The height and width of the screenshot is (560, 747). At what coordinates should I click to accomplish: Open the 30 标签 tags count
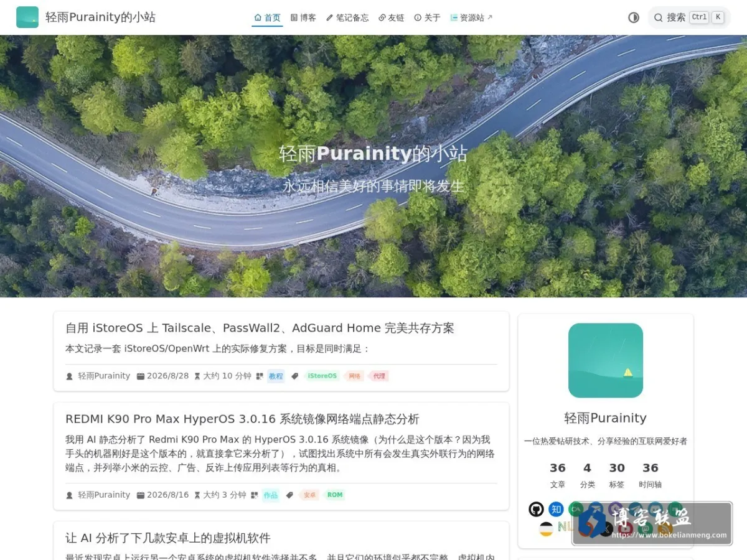click(x=617, y=475)
